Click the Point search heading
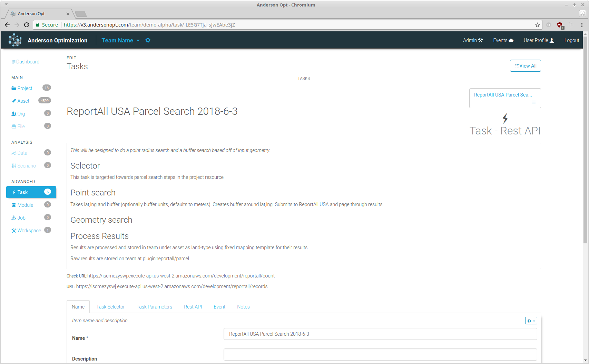 [93, 193]
